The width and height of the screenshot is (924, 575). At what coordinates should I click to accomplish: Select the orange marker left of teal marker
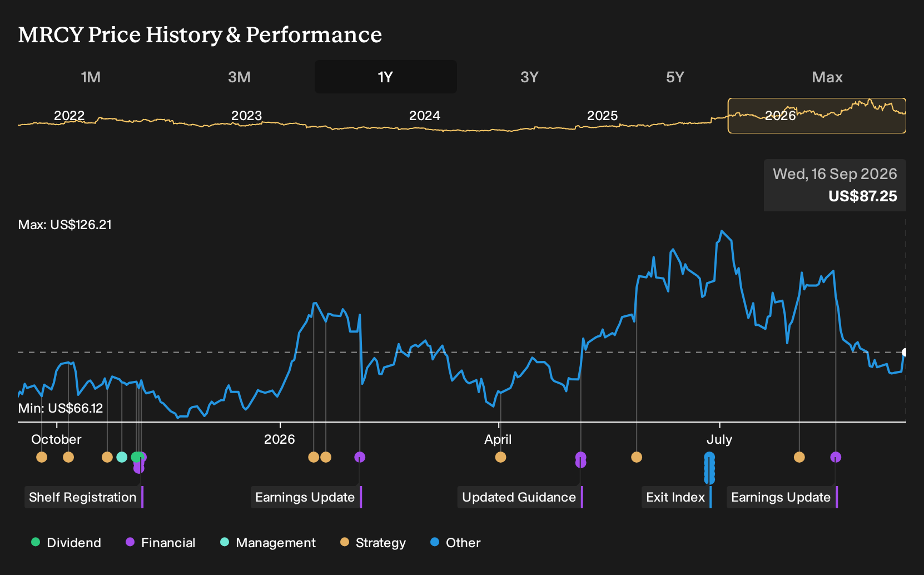click(x=107, y=457)
